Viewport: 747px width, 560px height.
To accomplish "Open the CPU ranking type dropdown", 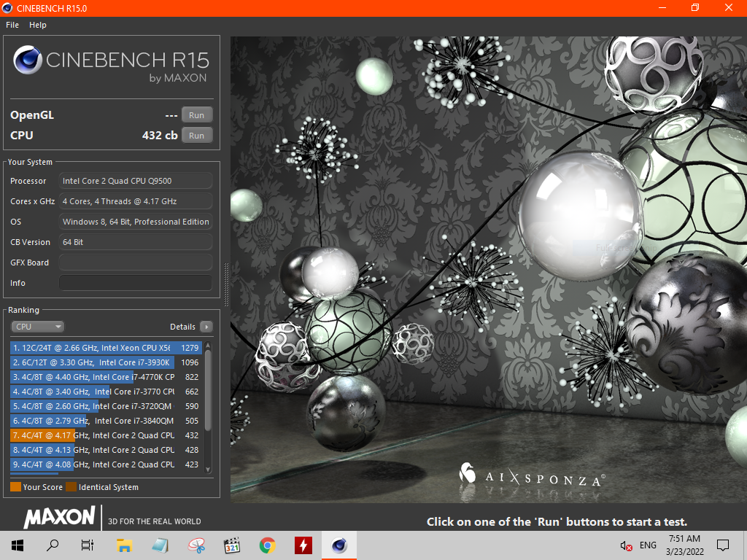I will (x=38, y=327).
